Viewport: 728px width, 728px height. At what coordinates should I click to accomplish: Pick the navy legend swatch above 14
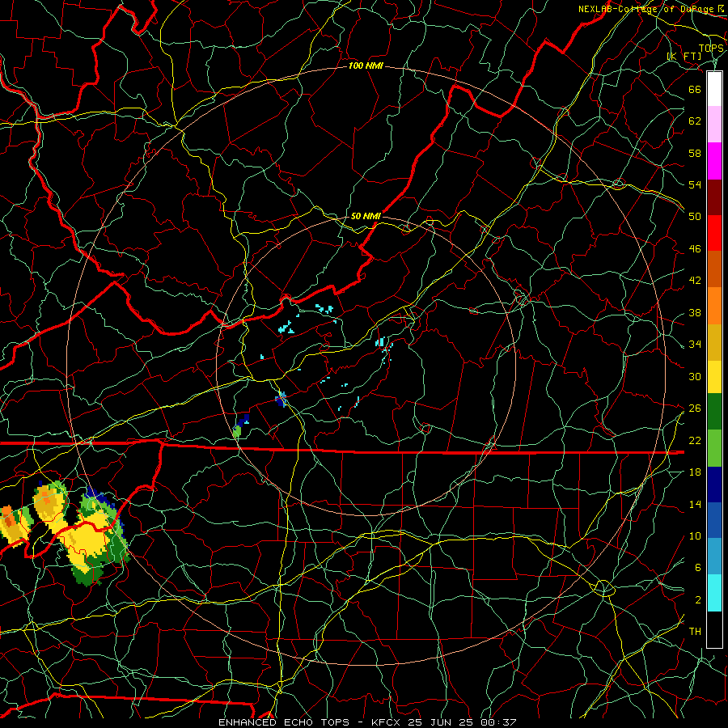[714, 485]
